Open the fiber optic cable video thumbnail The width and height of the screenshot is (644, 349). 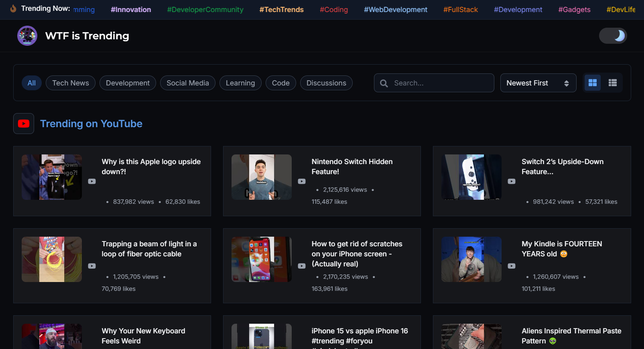coord(52,259)
